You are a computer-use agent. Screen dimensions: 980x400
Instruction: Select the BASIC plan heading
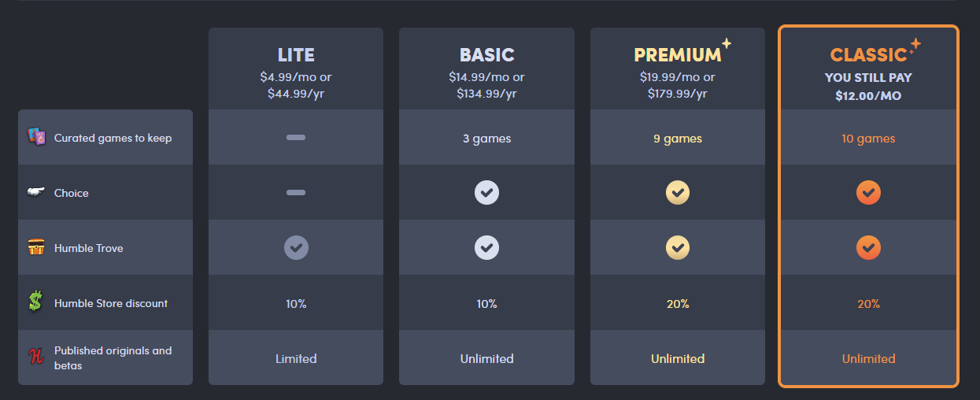click(486, 55)
